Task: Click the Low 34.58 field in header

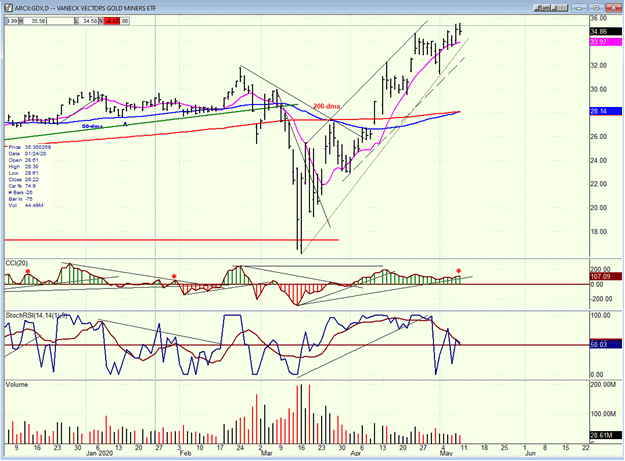Action: (x=86, y=21)
